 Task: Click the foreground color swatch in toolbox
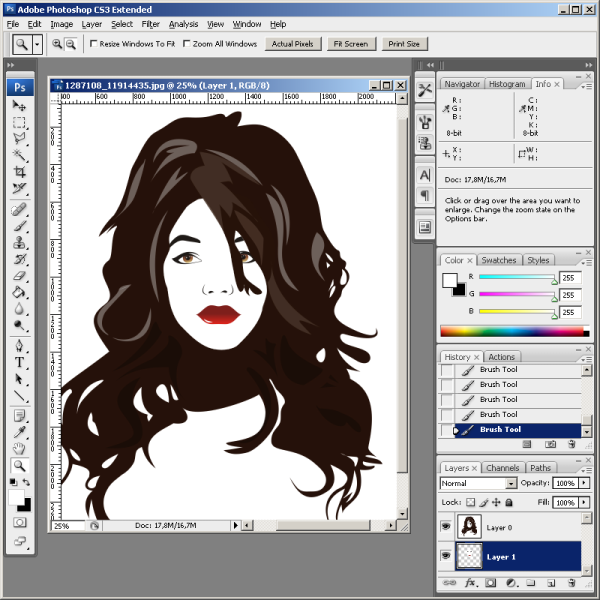tap(16, 496)
